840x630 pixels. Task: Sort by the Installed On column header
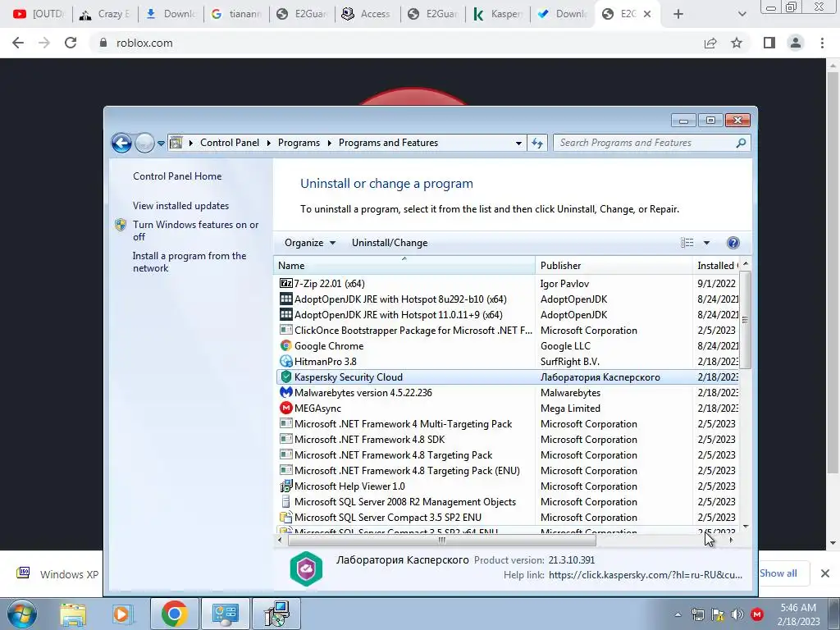(716, 265)
